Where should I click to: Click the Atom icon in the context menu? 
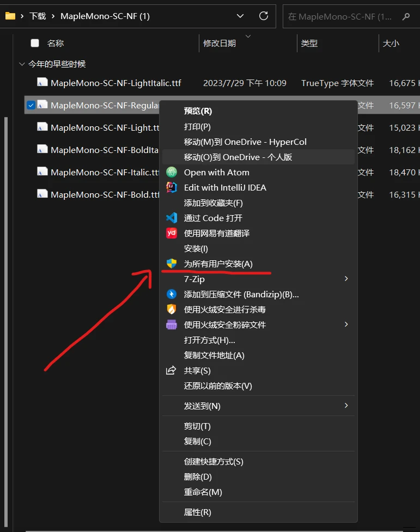(172, 173)
